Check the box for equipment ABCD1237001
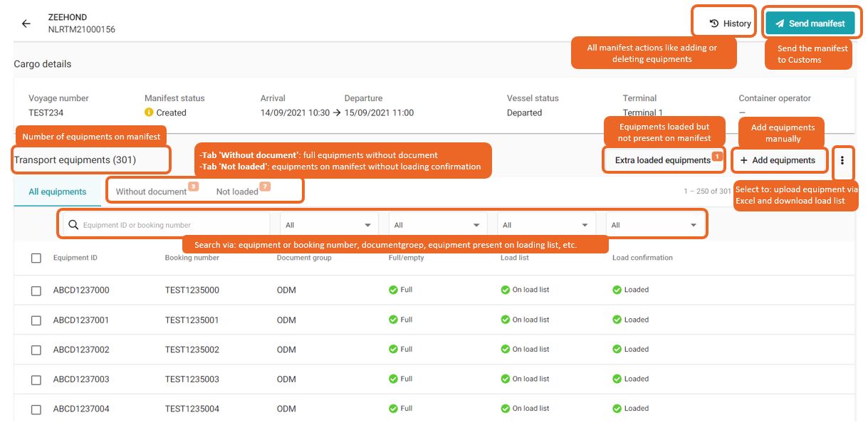This screenshot has width=868, height=425. pyautogui.click(x=35, y=320)
